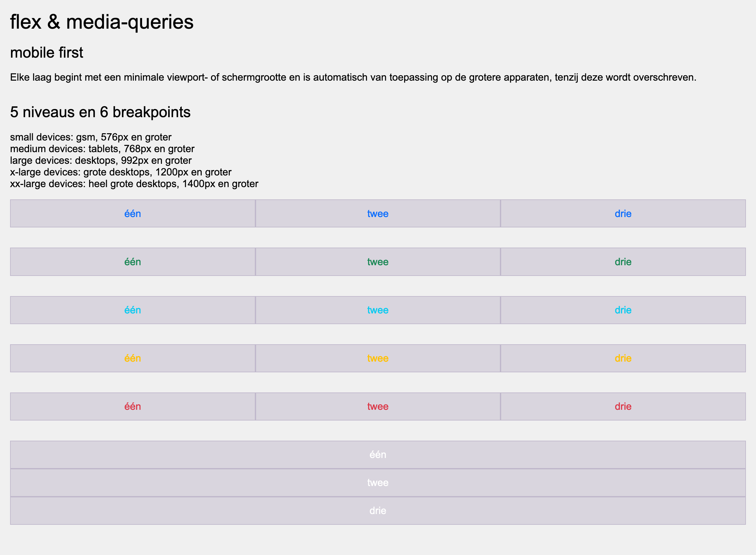The height and width of the screenshot is (555, 756).
Task: Click the yellow "één" box
Action: 132,358
